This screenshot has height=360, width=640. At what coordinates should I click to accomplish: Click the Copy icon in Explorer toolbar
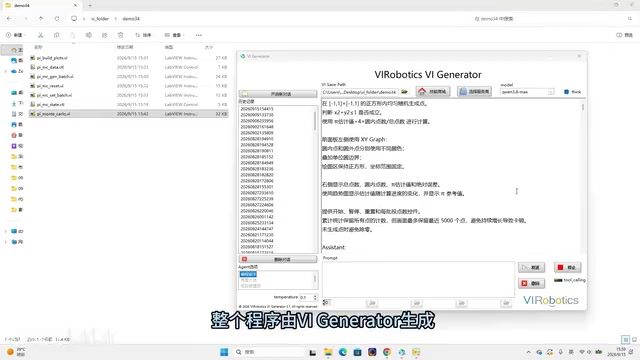pos(56,35)
